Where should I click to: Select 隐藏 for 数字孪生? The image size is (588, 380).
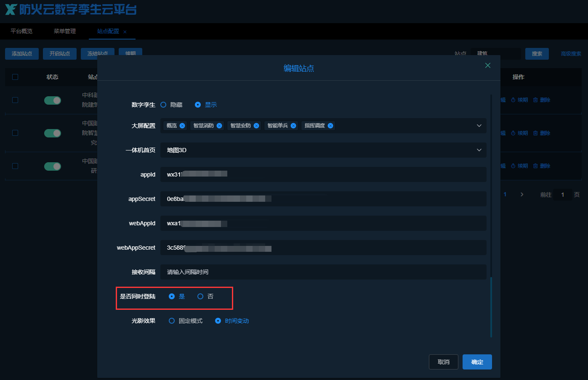[x=172, y=105]
